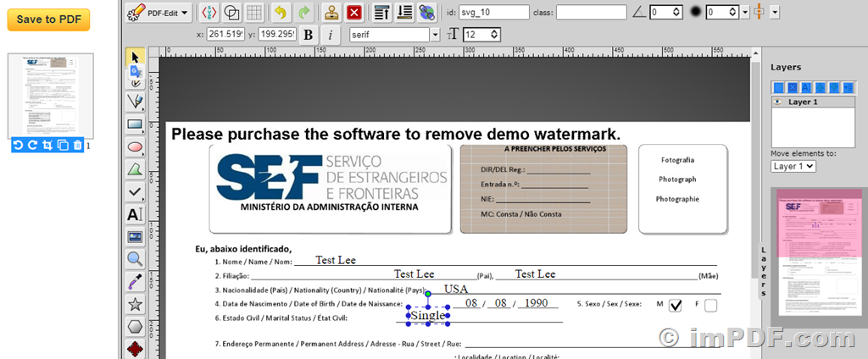Screen dimensions: 868x359
Task: Select the red Ellipse tool
Action: (136, 147)
